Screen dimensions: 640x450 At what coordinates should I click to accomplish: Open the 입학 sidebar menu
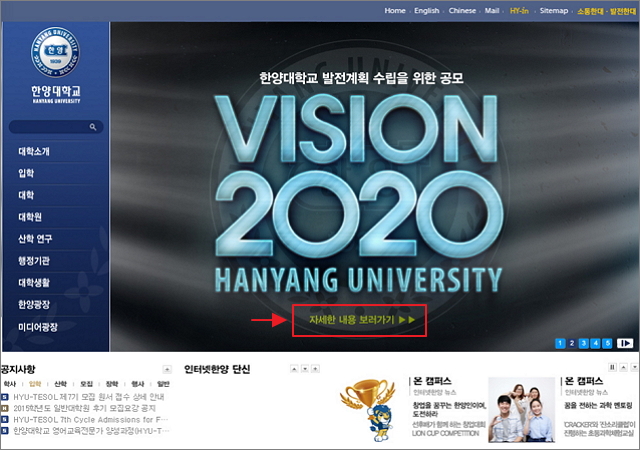click(26, 174)
